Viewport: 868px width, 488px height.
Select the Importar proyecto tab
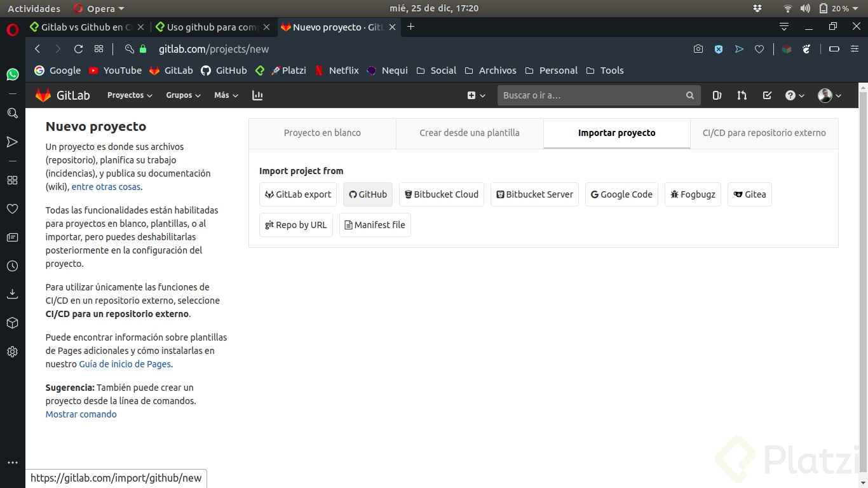[x=616, y=133]
